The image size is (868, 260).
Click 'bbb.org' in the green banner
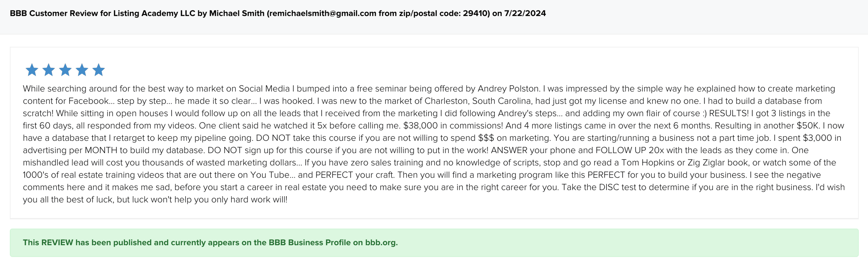pos(380,243)
